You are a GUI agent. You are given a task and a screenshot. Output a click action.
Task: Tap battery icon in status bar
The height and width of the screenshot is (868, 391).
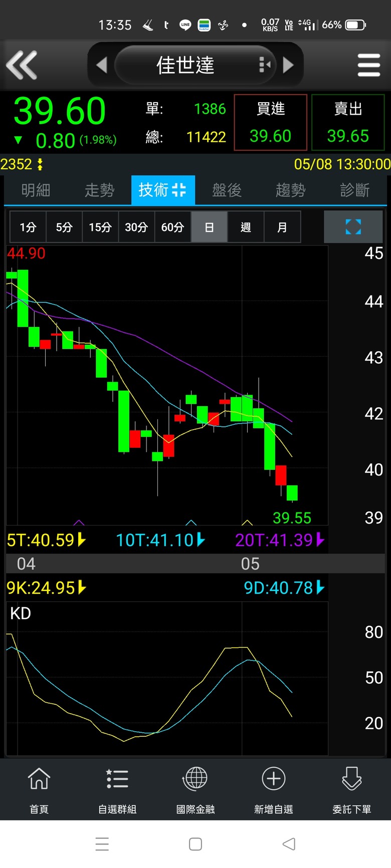point(355,25)
